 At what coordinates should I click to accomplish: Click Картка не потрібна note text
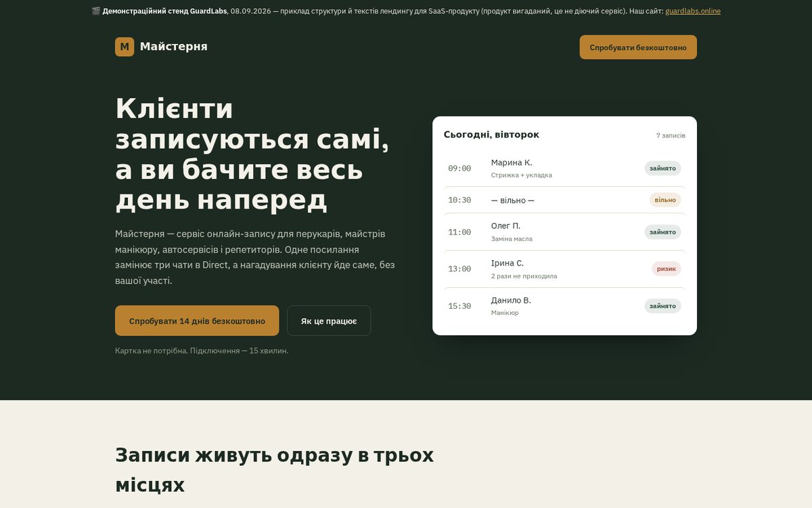202,351
